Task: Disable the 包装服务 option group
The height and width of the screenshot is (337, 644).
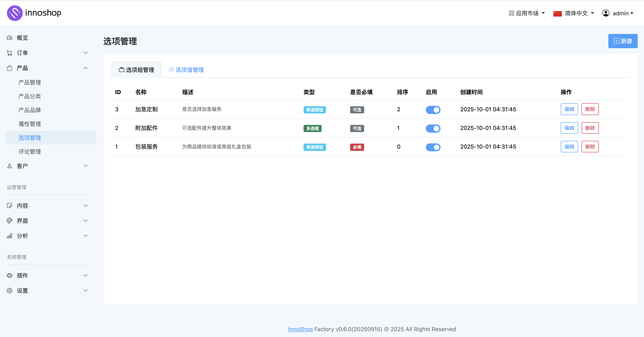Action: point(433,147)
